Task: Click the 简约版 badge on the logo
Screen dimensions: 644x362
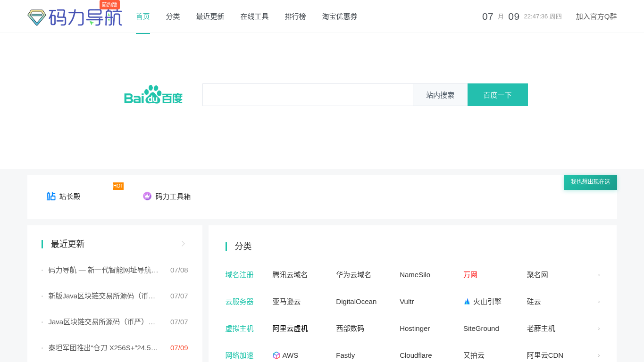Action: 109,5
